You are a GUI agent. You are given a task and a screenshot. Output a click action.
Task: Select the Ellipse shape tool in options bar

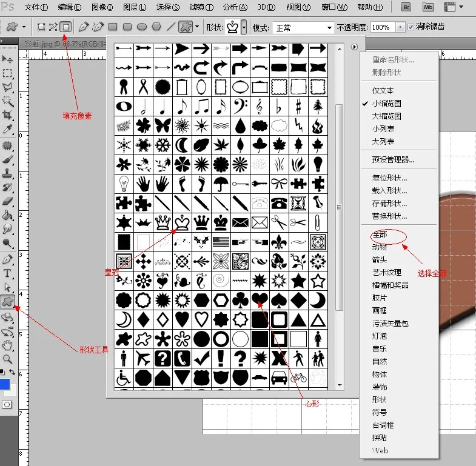(x=142, y=27)
